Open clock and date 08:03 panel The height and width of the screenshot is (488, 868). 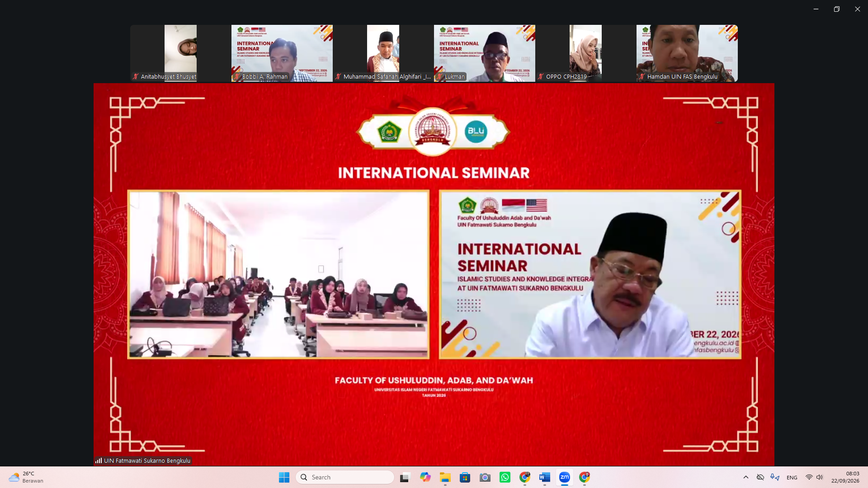[x=845, y=477]
